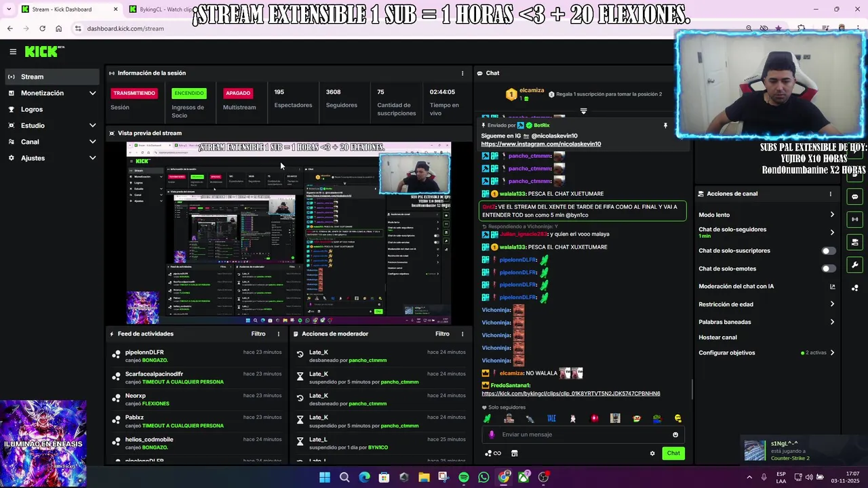Expand the Estudio sidebar menu

[x=51, y=125]
